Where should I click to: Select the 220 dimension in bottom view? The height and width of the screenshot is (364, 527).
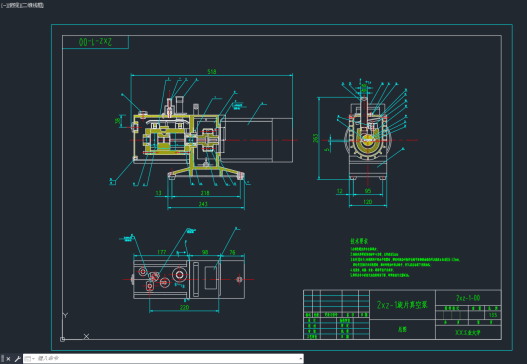184,307
